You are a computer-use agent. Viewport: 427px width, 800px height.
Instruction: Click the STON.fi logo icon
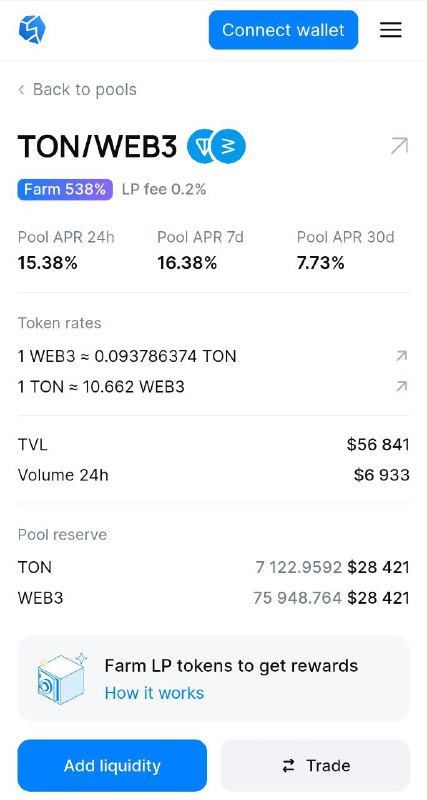pyautogui.click(x=32, y=30)
